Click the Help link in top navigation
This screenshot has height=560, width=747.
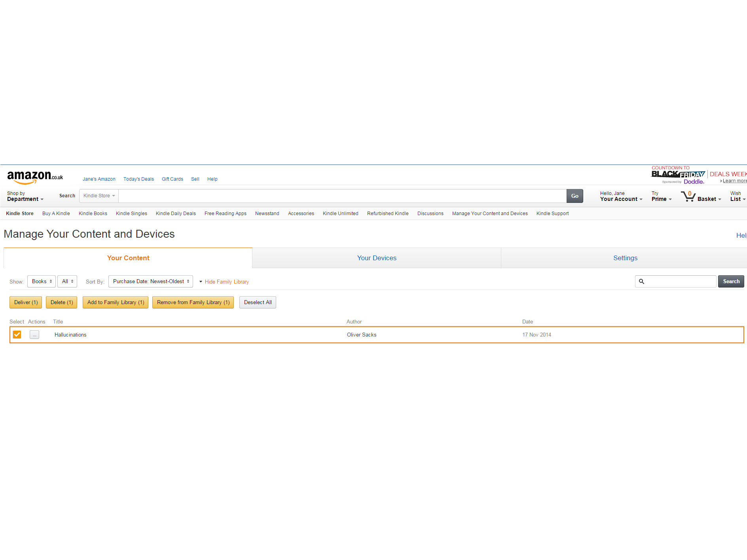212,179
